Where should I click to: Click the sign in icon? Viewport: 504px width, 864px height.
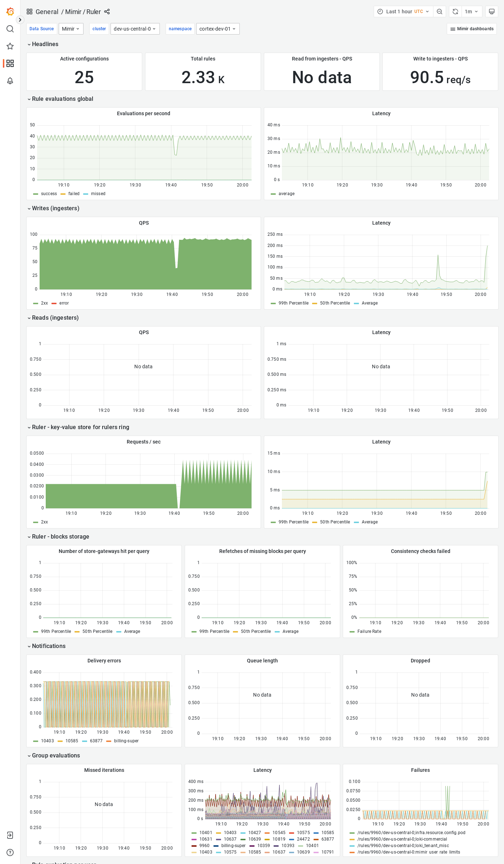10,835
